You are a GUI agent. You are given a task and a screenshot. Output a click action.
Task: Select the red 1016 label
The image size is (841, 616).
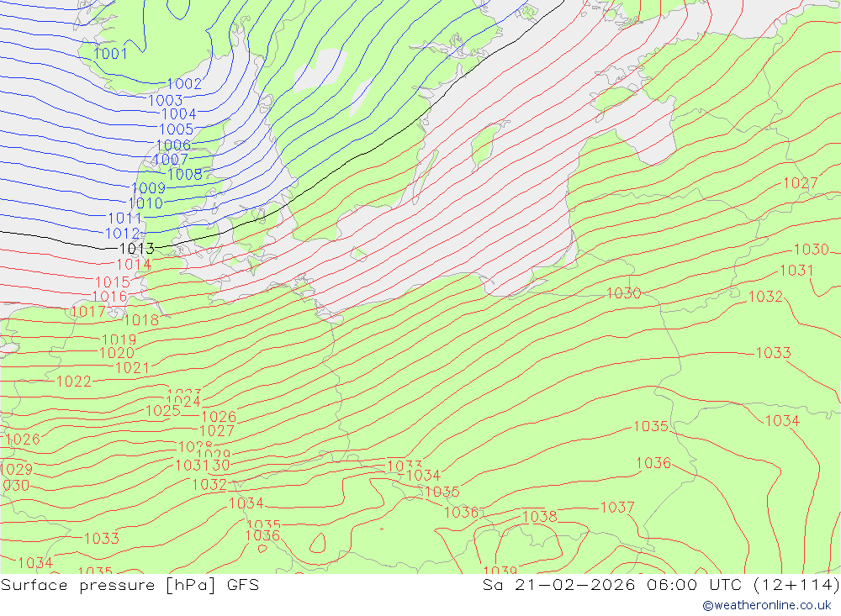point(110,297)
